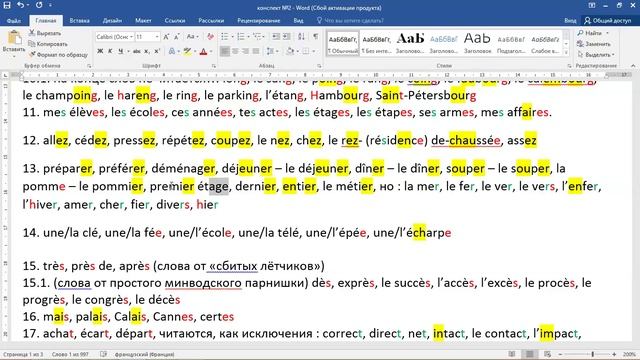
Task: Open the Вставка tab
Action: click(79, 20)
